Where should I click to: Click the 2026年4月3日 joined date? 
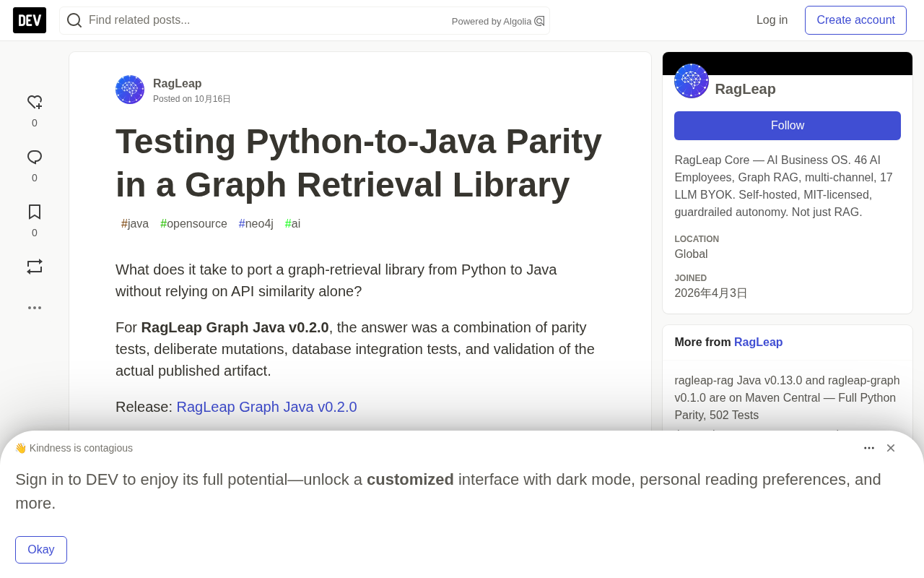pyautogui.click(x=711, y=293)
